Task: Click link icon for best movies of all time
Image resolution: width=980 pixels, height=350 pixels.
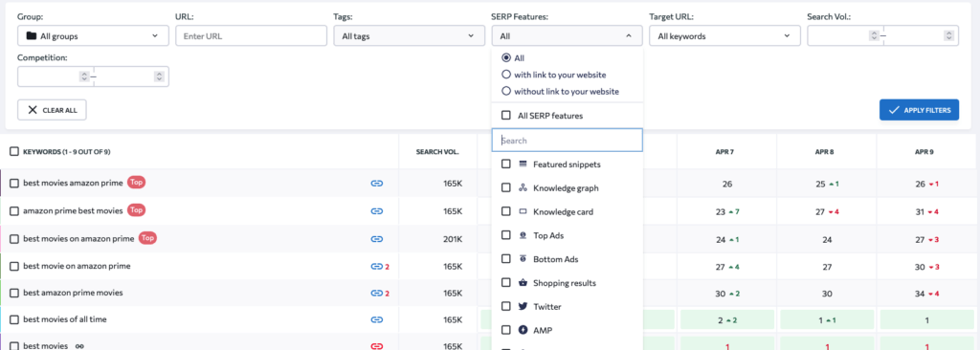Action: [x=376, y=319]
